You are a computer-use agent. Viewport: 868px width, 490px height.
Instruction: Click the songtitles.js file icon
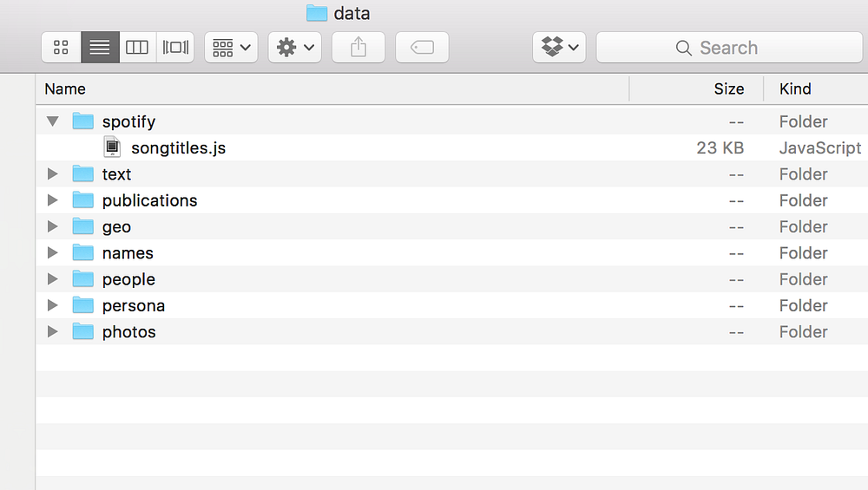(112, 147)
